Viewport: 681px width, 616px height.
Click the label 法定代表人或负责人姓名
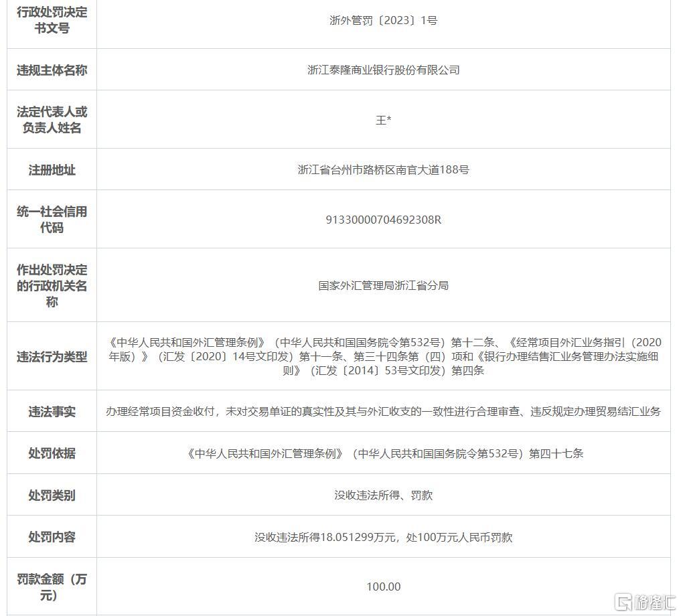tap(52, 119)
